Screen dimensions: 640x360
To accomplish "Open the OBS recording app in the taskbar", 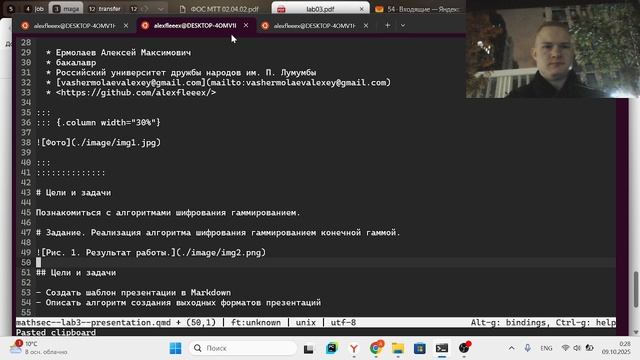I will click(x=464, y=348).
